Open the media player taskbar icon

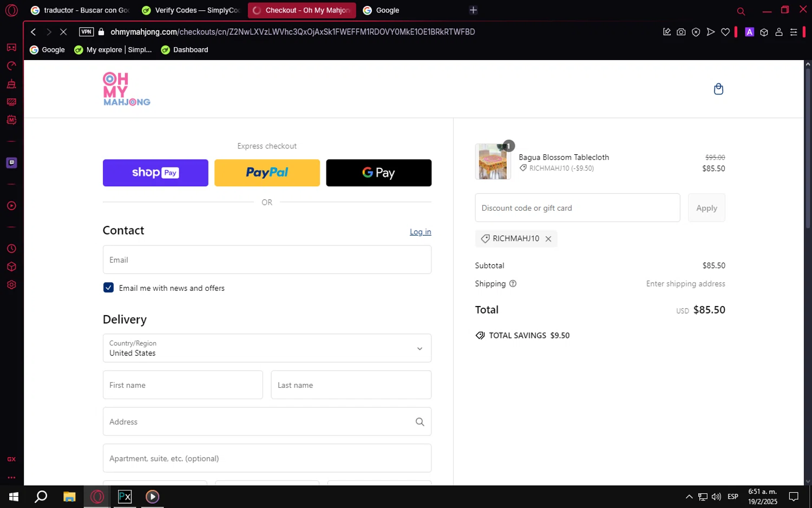(x=152, y=497)
